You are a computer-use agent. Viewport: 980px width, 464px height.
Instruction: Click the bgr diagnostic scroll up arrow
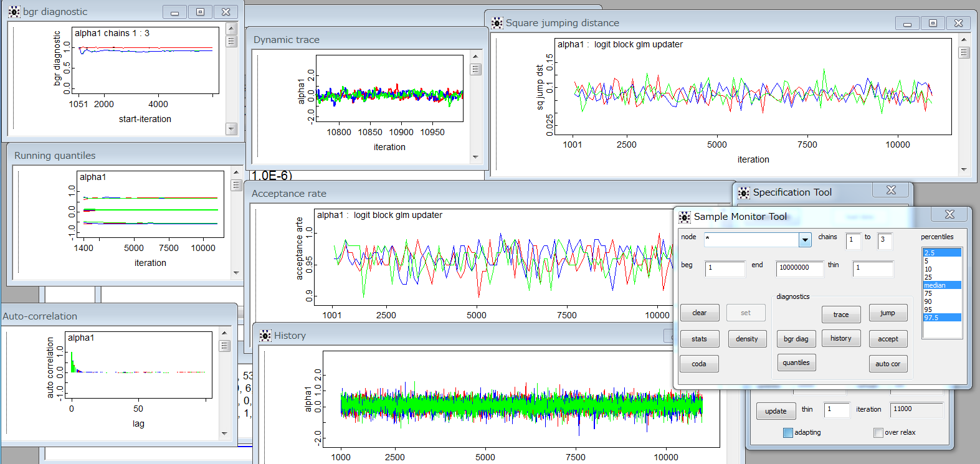[232, 29]
